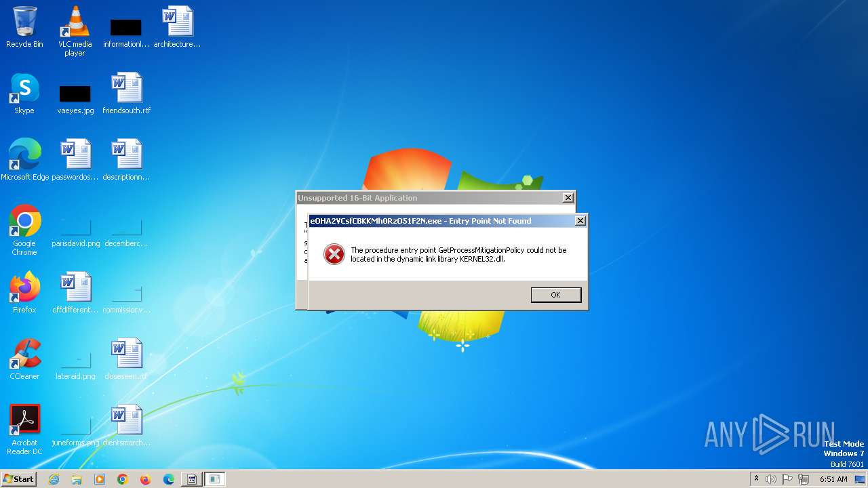
Task: Select the informationl... desktop file
Action: tap(126, 33)
